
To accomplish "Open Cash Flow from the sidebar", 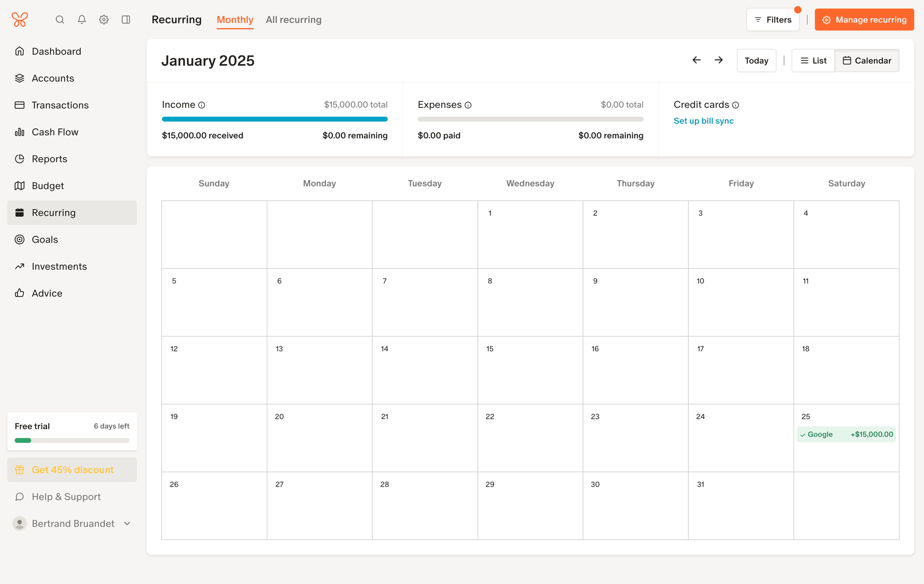I will pyautogui.click(x=72, y=132).
